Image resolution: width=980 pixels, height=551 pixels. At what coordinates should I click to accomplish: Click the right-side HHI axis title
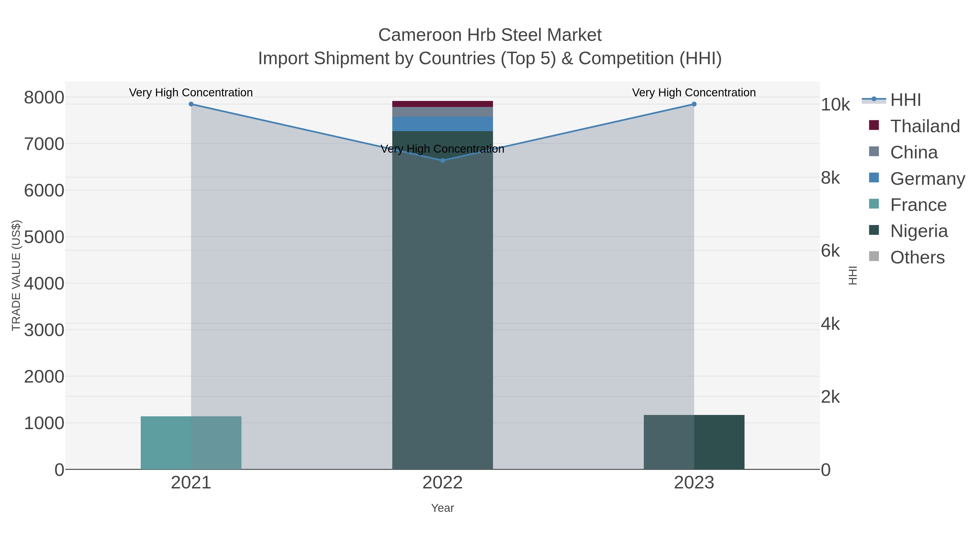pos(853,275)
